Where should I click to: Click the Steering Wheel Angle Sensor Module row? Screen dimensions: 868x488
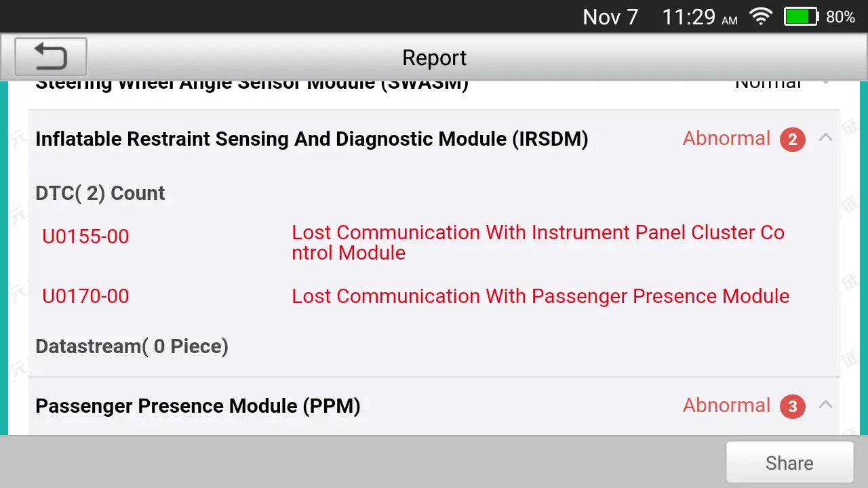pos(434,87)
